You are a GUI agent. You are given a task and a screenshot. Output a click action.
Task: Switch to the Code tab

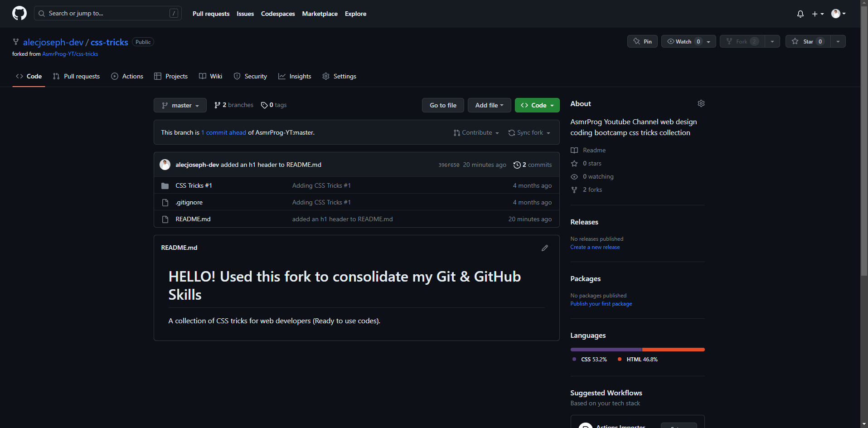[29, 76]
